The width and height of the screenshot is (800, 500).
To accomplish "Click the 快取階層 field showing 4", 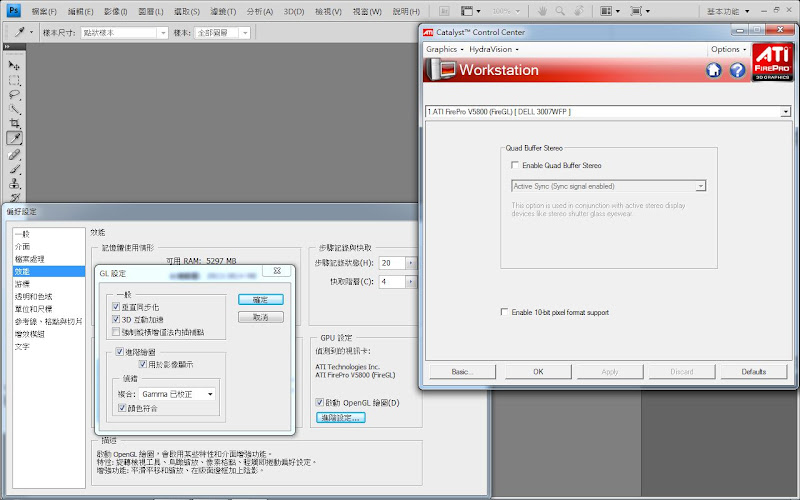I will [392, 281].
